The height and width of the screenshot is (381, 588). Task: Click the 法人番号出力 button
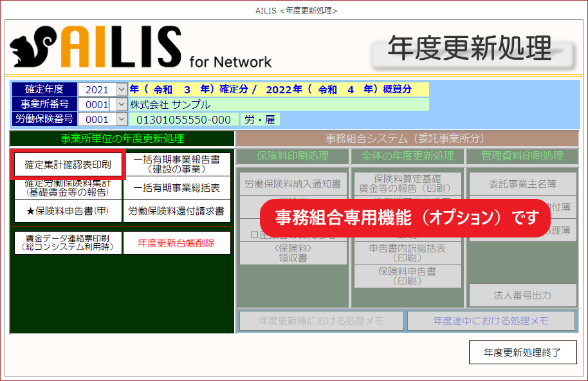tap(522, 295)
